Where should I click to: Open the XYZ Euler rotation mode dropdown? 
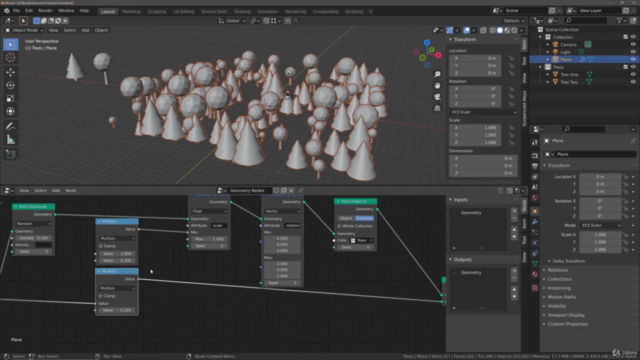[483, 112]
